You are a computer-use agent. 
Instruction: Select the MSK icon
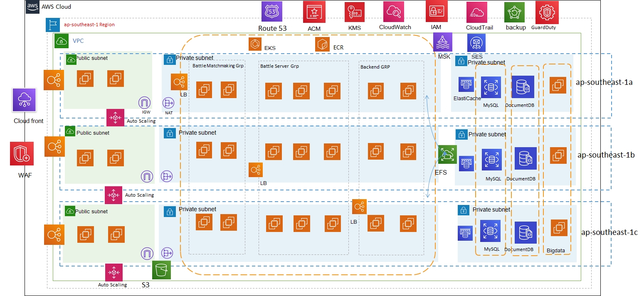443,42
